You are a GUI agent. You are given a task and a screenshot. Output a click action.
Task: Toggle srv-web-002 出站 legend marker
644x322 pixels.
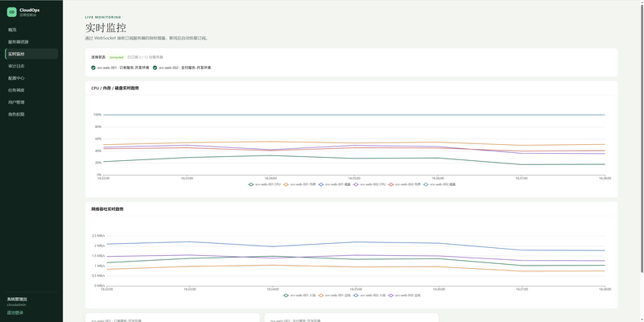point(391,295)
